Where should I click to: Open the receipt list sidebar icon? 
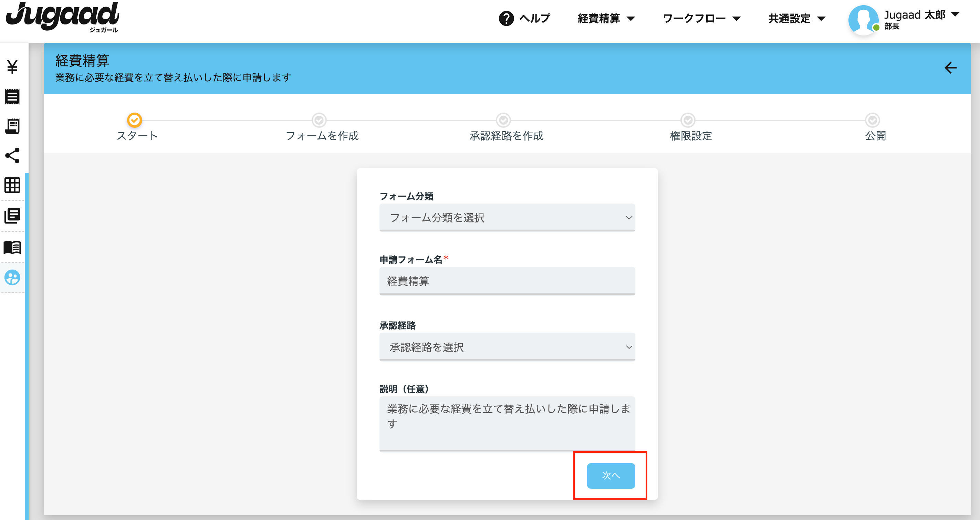coord(12,97)
